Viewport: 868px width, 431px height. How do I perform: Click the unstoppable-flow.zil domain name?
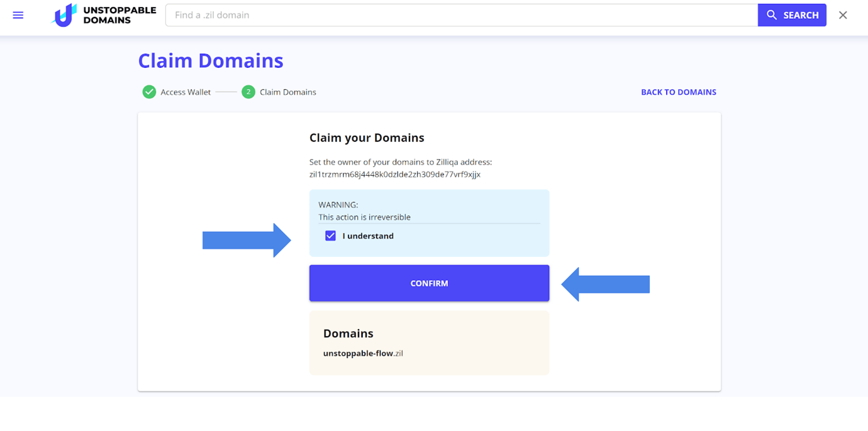(x=363, y=353)
